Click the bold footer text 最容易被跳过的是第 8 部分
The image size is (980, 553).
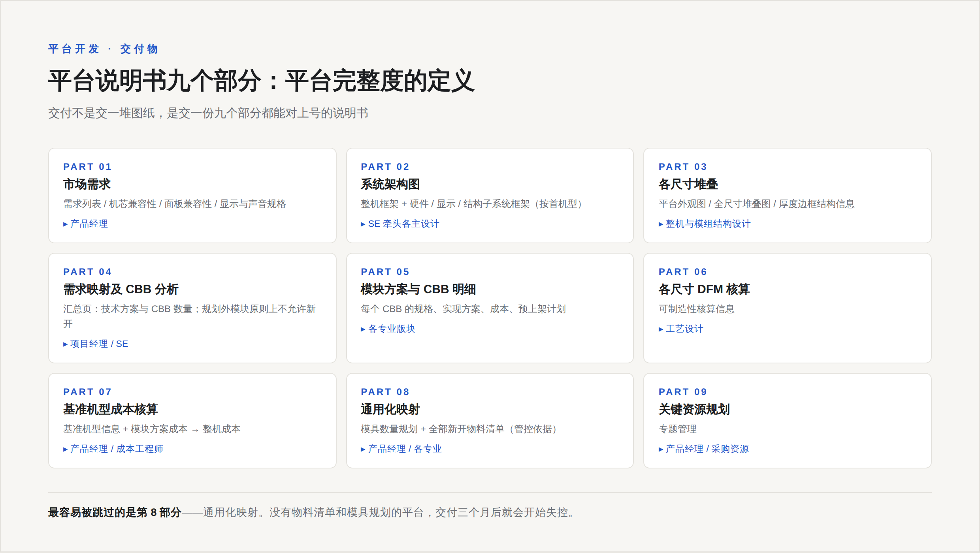click(x=115, y=512)
